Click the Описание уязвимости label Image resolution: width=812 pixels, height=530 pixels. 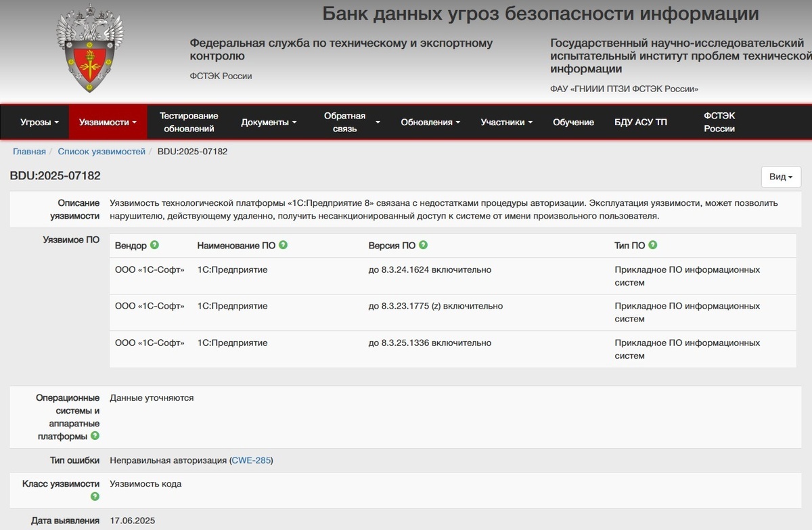75,210
